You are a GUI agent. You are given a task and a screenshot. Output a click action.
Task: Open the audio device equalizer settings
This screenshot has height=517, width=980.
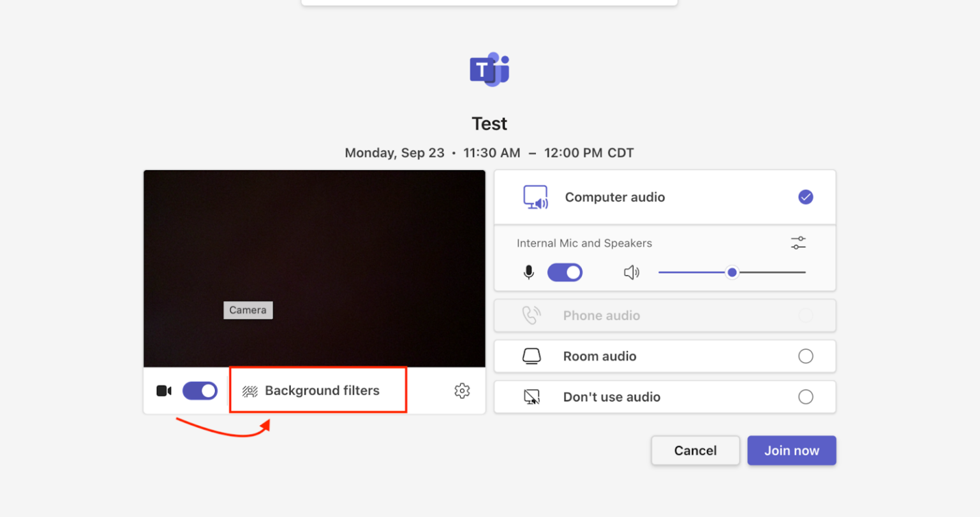(x=798, y=243)
